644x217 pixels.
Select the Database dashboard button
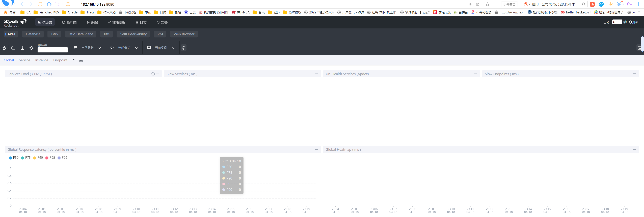tap(33, 34)
